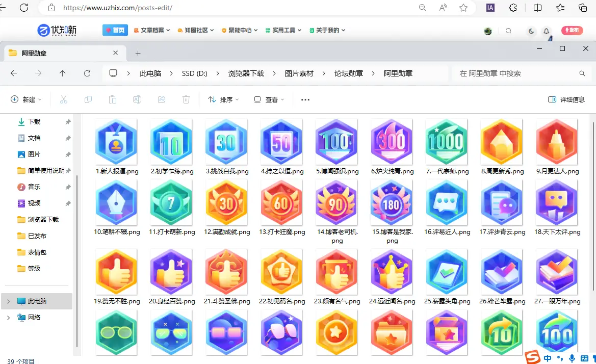Click the delete trash icon in toolbar

click(186, 99)
